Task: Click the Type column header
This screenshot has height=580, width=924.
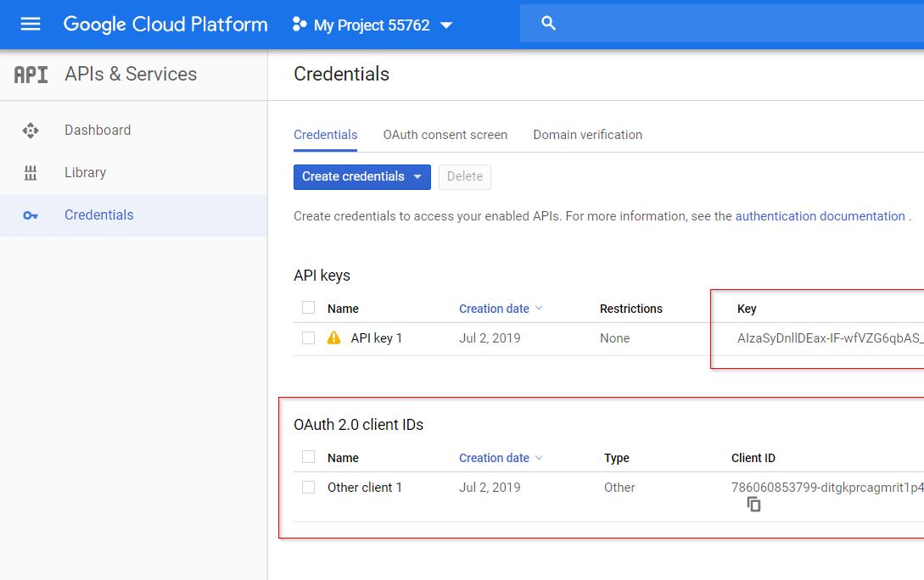Action: click(x=616, y=458)
